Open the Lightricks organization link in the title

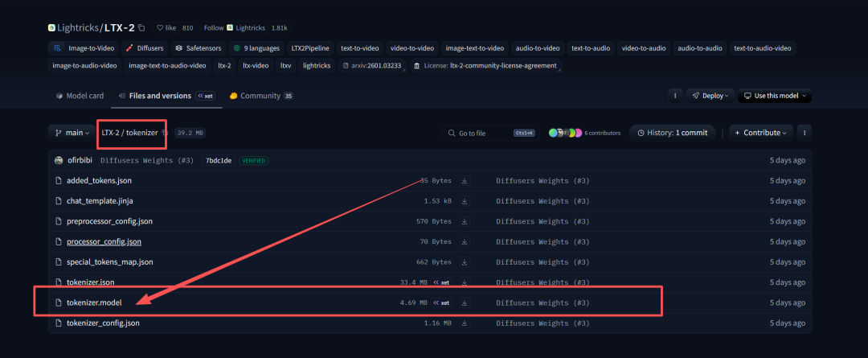(x=79, y=27)
